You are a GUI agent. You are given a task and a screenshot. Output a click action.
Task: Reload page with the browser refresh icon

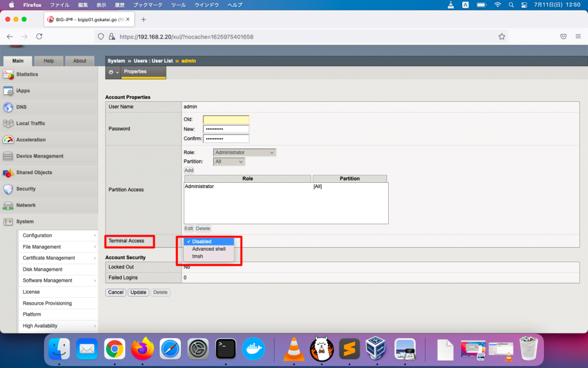coord(39,36)
